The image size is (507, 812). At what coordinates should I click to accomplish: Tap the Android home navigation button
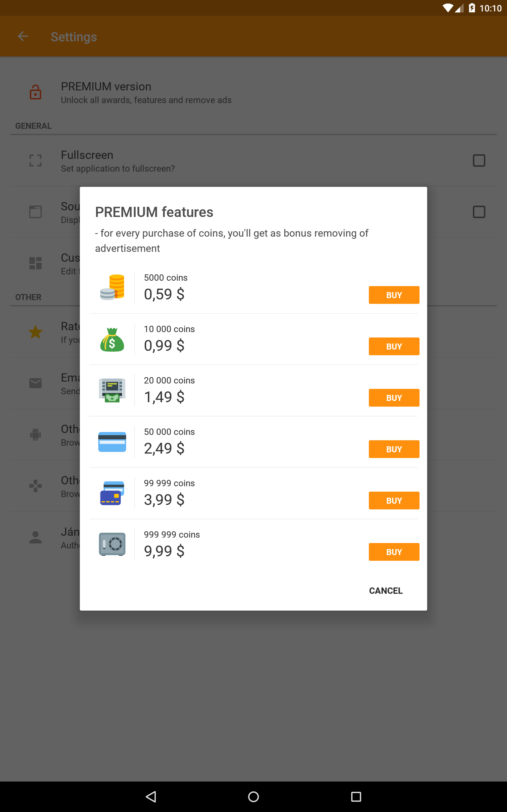(253, 796)
